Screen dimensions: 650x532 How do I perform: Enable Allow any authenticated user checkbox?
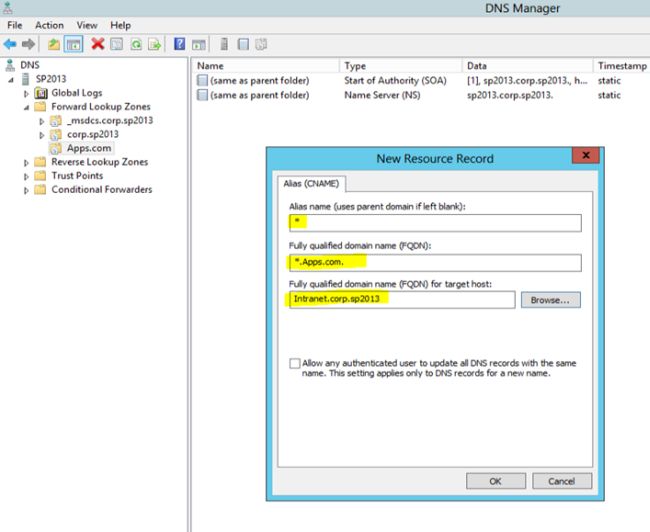(294, 364)
